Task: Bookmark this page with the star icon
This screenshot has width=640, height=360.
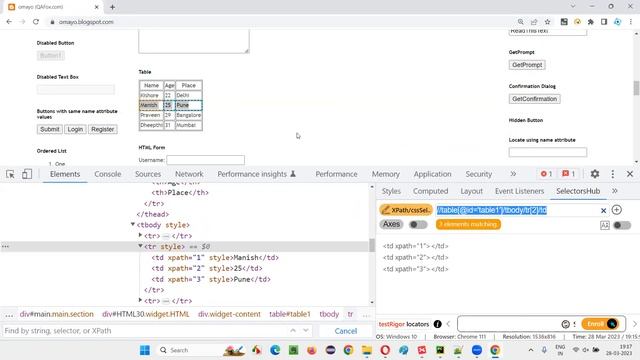Action: coord(547,22)
